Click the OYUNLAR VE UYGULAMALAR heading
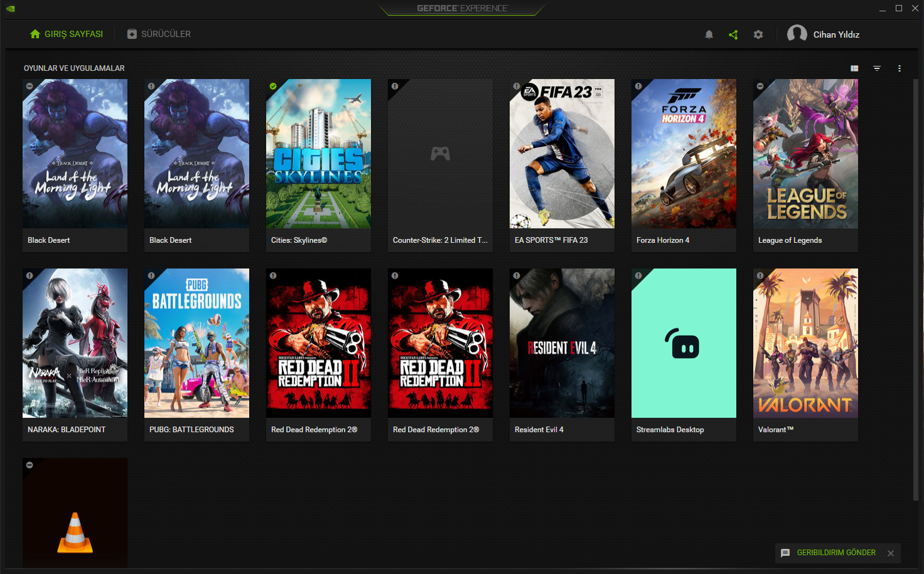Viewport: 924px width, 574px height. (x=74, y=68)
